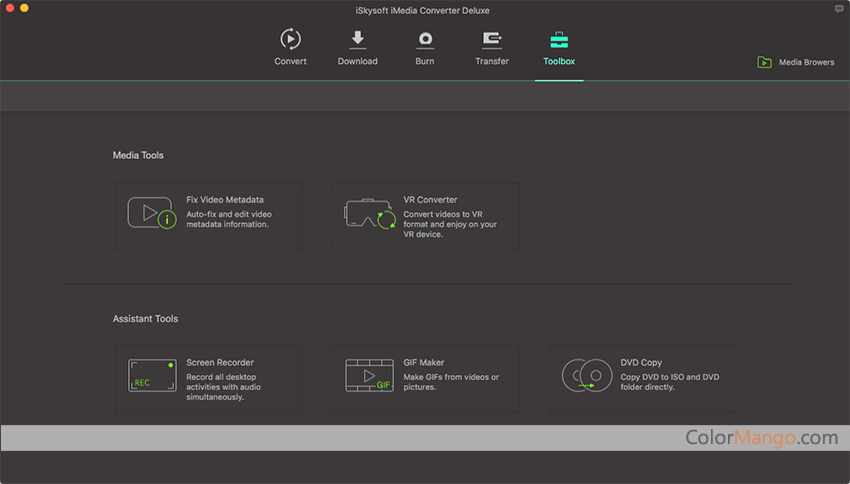The image size is (850, 484).
Task: Switch to the Burn tab label
Action: coord(425,61)
